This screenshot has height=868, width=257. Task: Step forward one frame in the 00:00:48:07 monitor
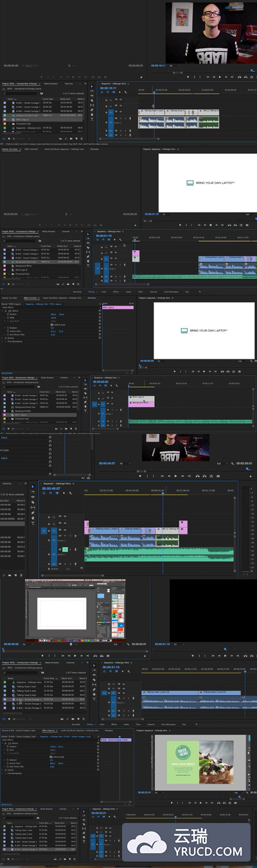(x=181, y=476)
